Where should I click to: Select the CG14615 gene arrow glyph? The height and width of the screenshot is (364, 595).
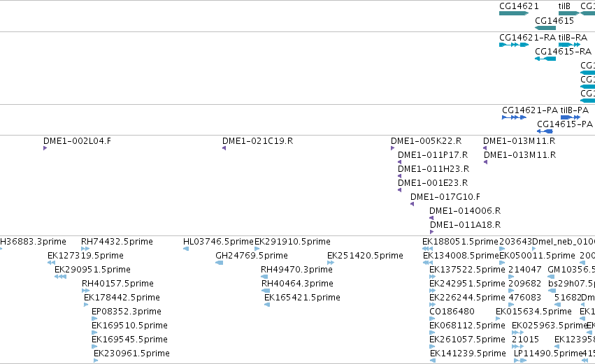(545, 28)
